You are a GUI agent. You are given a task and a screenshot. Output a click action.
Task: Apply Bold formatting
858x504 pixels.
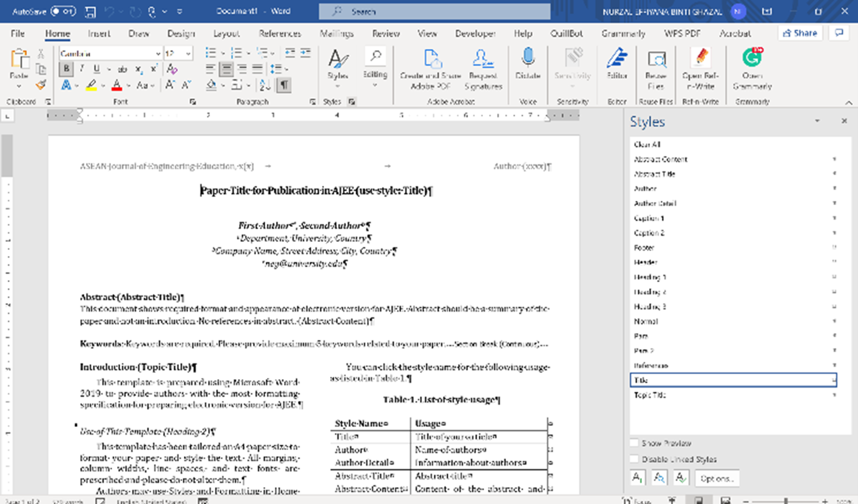click(66, 69)
